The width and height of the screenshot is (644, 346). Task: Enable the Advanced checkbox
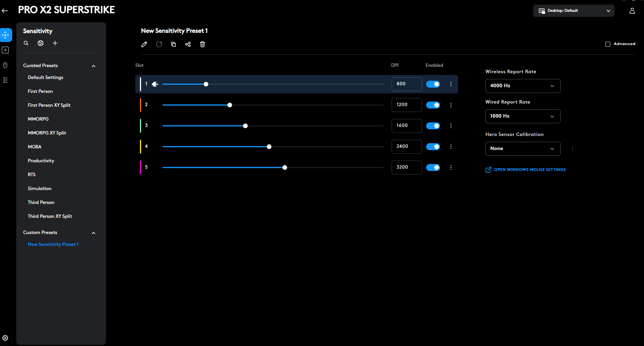coord(608,44)
